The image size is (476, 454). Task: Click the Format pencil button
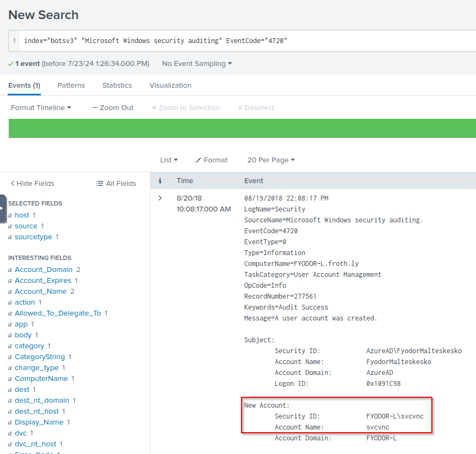pyautogui.click(x=212, y=160)
